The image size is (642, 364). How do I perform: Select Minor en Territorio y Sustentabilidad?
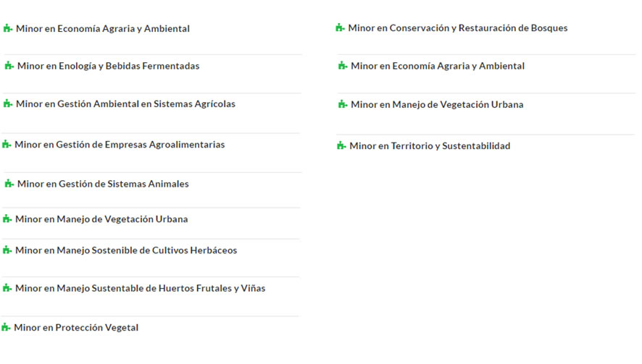point(430,145)
